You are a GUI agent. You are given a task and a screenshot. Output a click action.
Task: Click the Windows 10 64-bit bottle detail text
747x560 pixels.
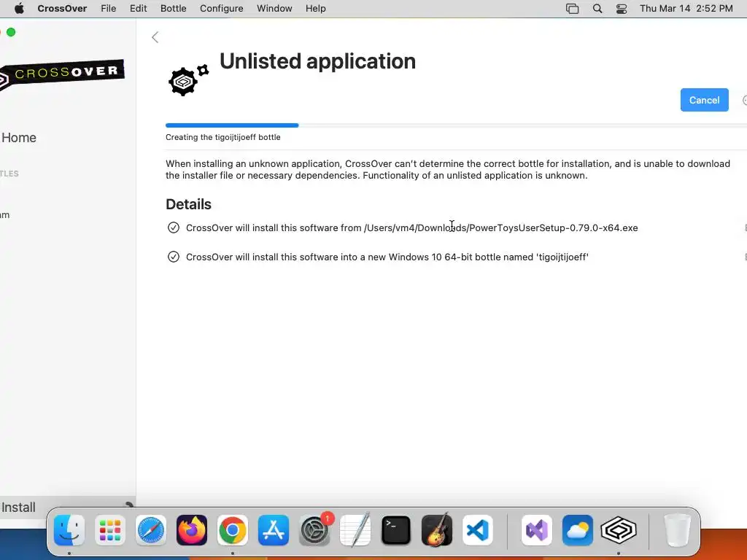click(x=387, y=257)
